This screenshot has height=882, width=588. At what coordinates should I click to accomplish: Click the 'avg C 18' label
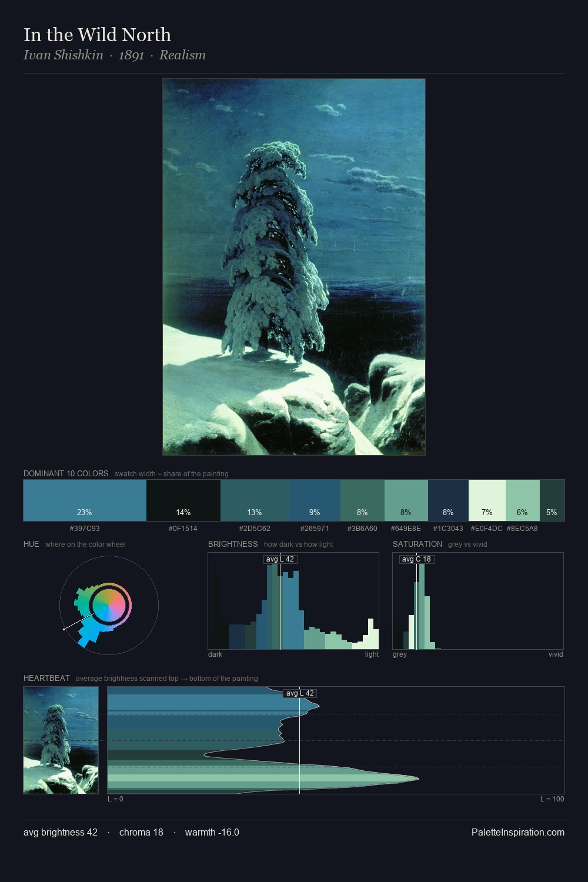click(416, 559)
